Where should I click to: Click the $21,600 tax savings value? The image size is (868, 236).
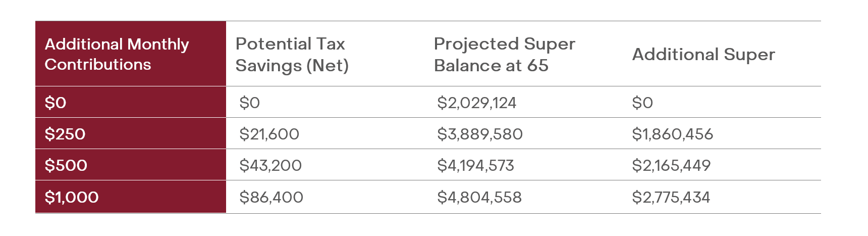(x=269, y=134)
